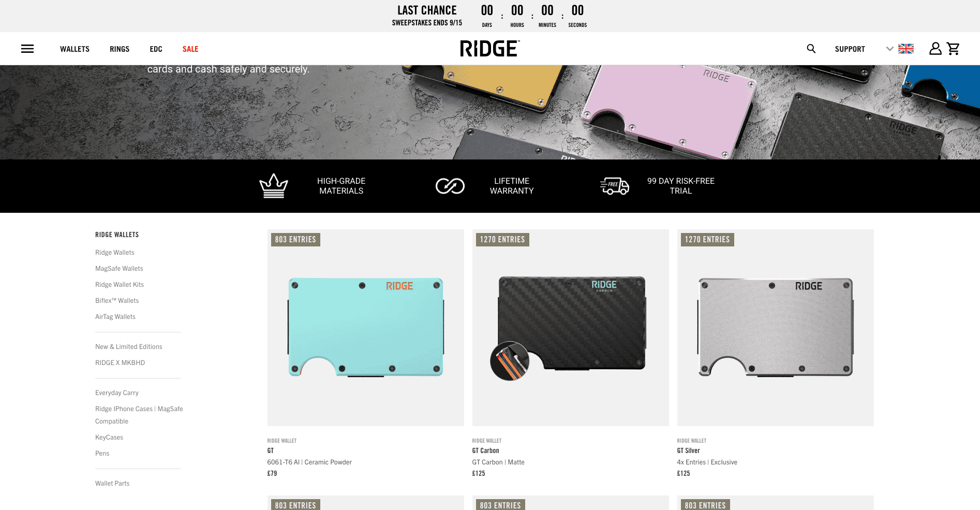
Task: Open the user account icon
Action: [935, 49]
